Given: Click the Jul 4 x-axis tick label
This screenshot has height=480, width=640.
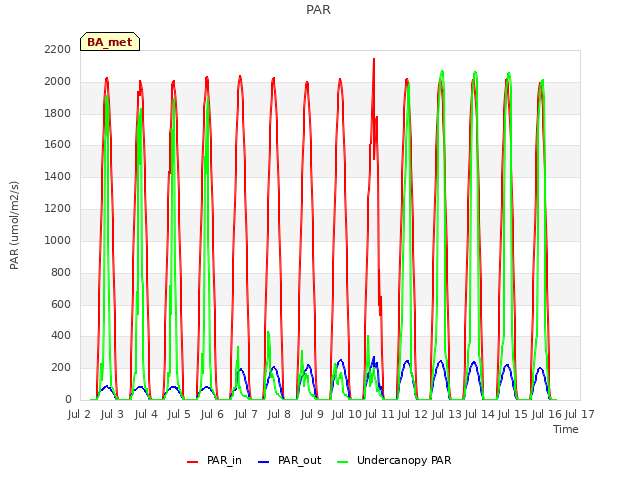Looking at the screenshot, I should coord(146,414).
